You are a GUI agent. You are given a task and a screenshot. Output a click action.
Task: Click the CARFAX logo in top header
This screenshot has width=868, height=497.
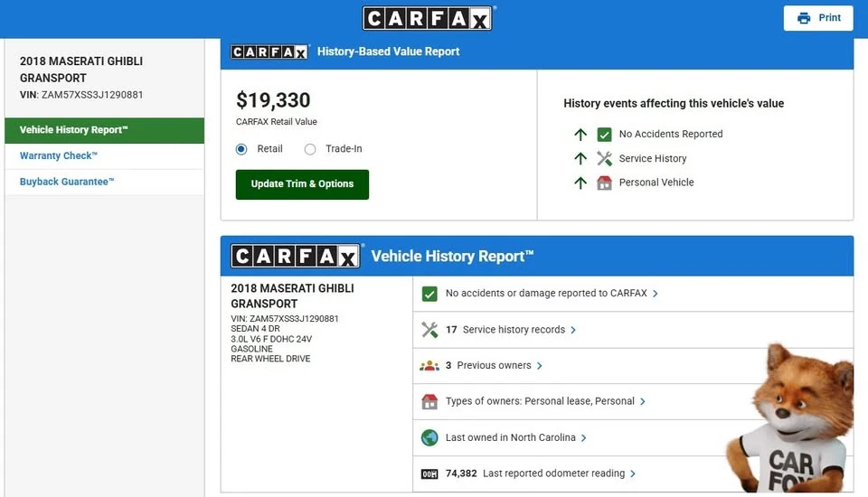427,18
